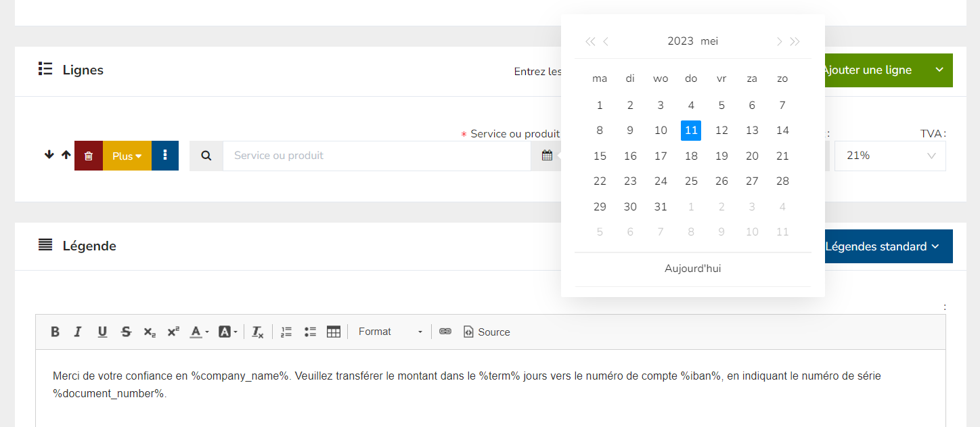Move line up with up arrow
980x427 pixels.
(66, 155)
